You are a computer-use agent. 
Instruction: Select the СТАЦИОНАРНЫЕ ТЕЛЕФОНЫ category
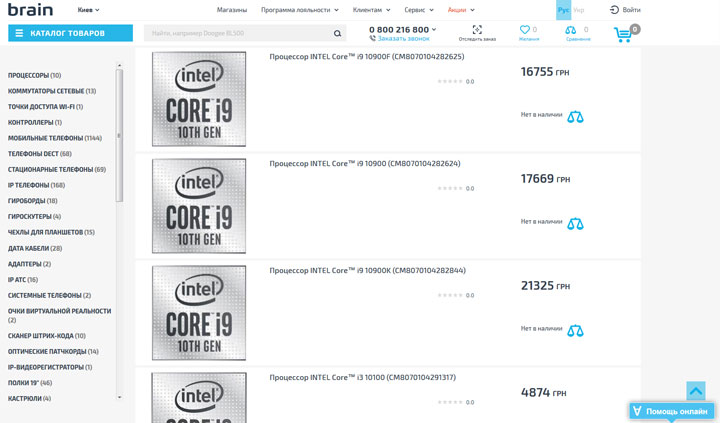pyautogui.click(x=57, y=169)
